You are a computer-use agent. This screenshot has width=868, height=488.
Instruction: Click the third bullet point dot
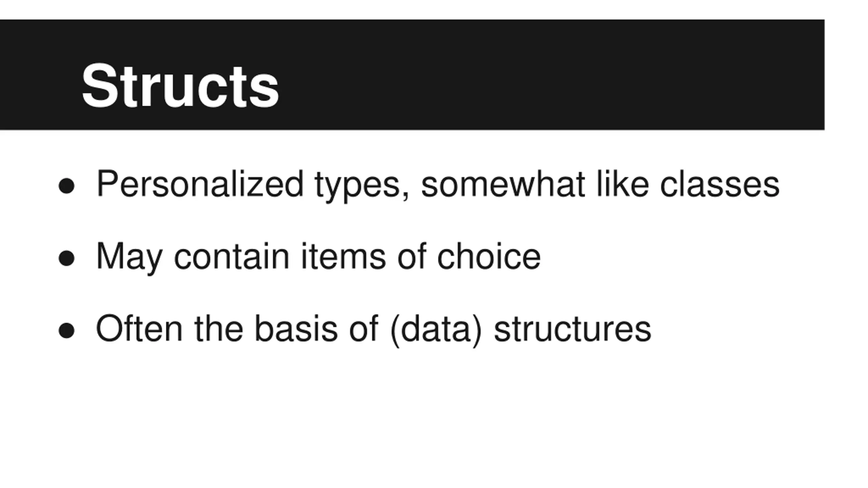(66, 330)
